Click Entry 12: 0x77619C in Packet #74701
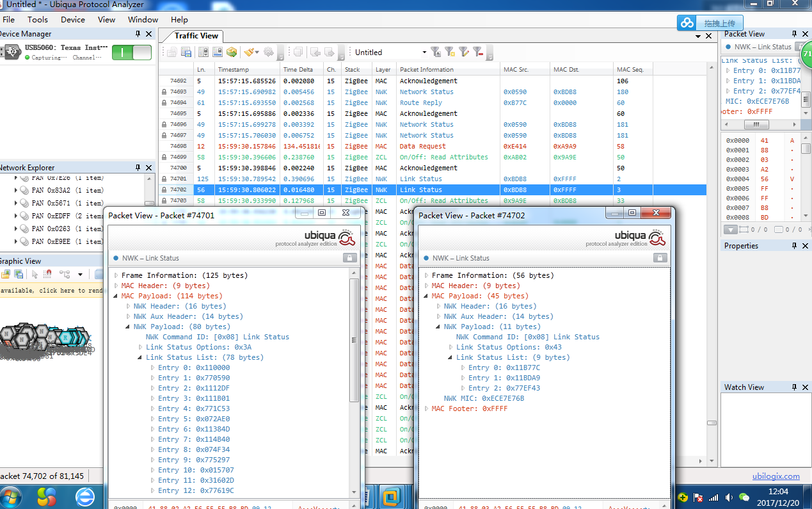The width and height of the screenshot is (812, 509). [x=196, y=490]
